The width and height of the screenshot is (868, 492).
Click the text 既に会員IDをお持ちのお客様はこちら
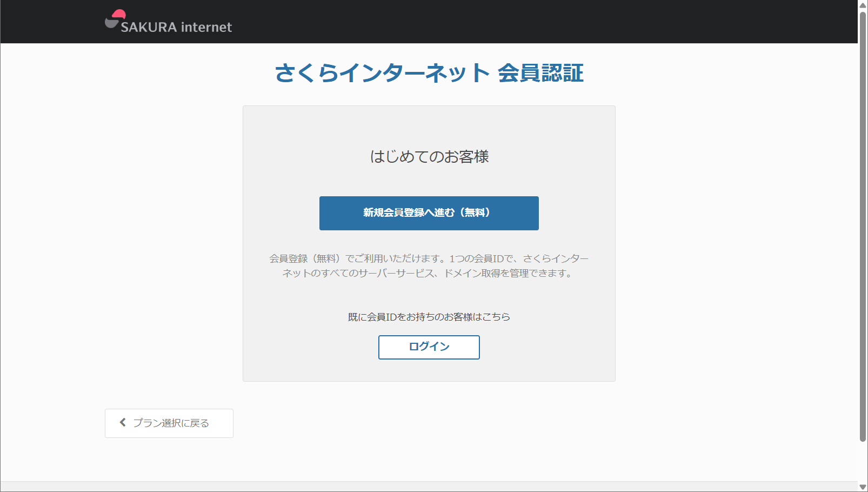pos(429,317)
